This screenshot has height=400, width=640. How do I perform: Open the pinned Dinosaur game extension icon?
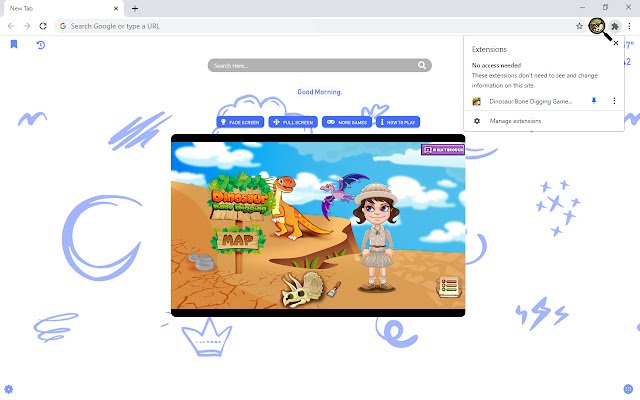click(x=597, y=26)
